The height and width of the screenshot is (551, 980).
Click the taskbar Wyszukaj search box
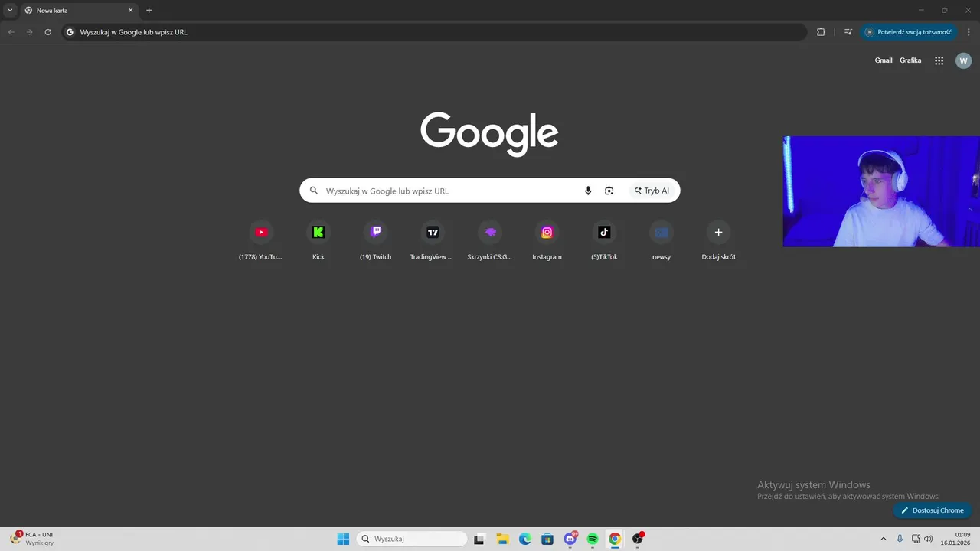coord(411,539)
